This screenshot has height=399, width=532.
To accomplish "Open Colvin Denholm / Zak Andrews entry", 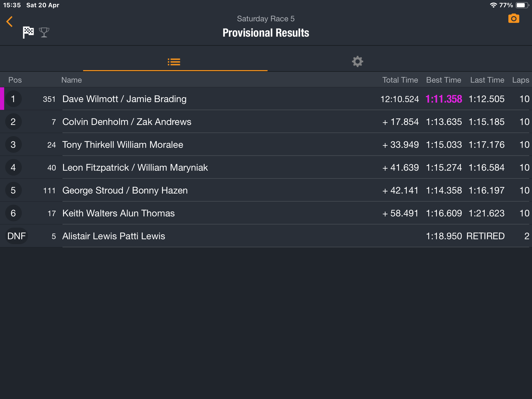I will [127, 122].
